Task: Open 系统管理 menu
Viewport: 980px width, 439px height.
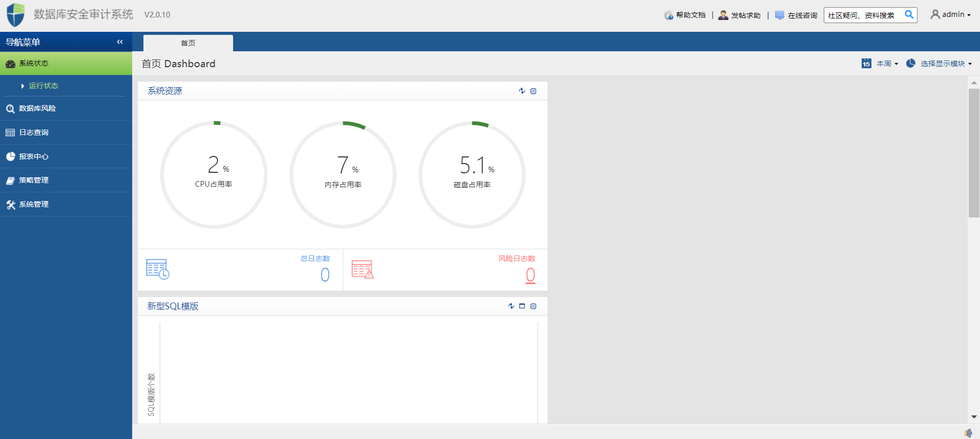Action: click(x=66, y=204)
